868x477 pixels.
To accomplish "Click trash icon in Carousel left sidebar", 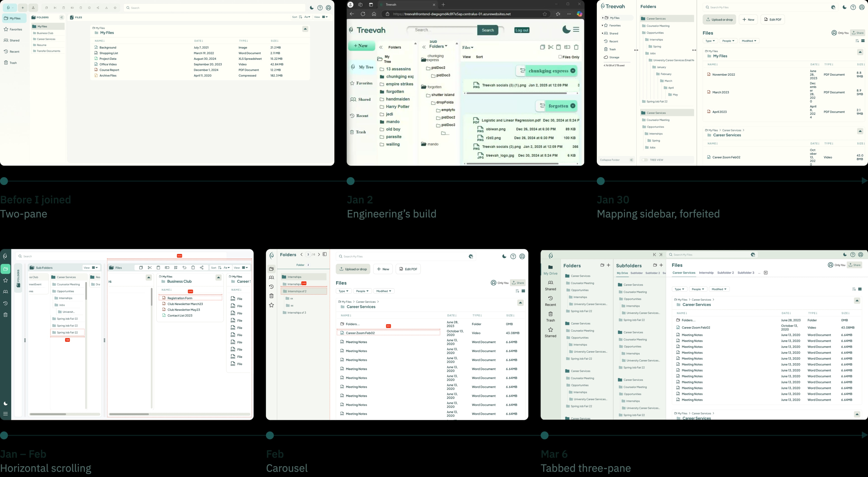I will pyautogui.click(x=271, y=296).
